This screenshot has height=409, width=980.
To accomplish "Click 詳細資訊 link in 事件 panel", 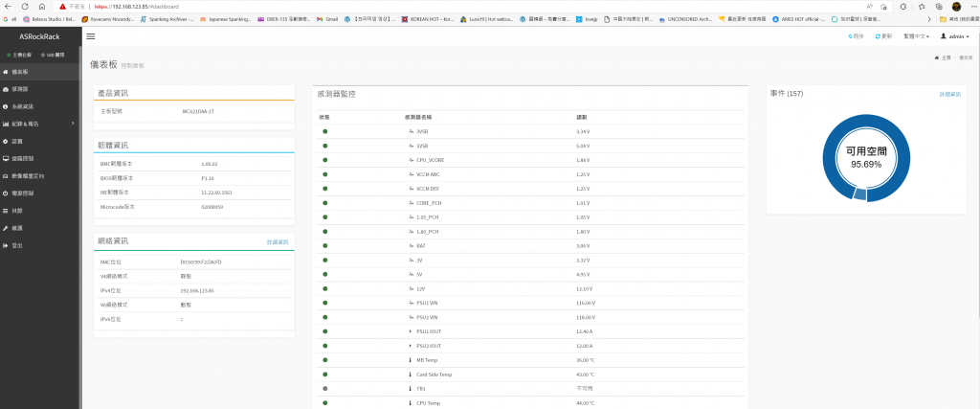I will pyautogui.click(x=949, y=94).
